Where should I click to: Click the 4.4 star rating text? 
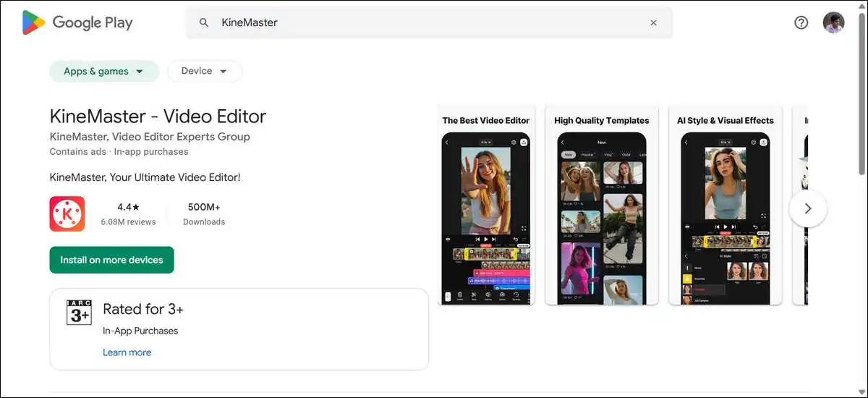tap(128, 207)
